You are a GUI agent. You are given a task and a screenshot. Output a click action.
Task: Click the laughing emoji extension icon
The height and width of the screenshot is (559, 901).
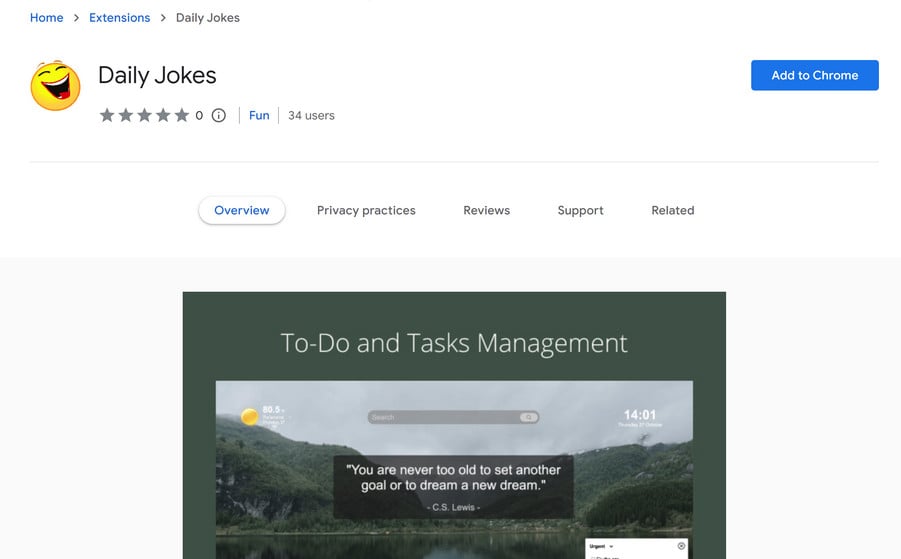point(55,85)
